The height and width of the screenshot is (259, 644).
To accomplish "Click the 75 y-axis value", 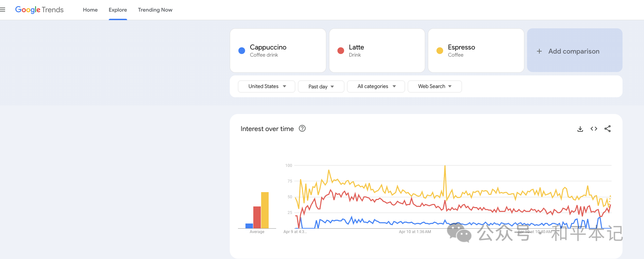I will pyautogui.click(x=290, y=181).
